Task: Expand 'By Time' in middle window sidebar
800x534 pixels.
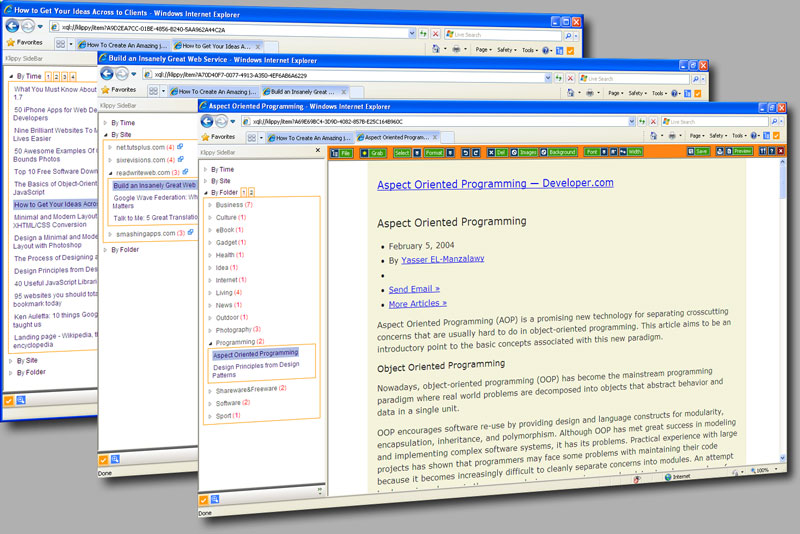Action: (106, 123)
